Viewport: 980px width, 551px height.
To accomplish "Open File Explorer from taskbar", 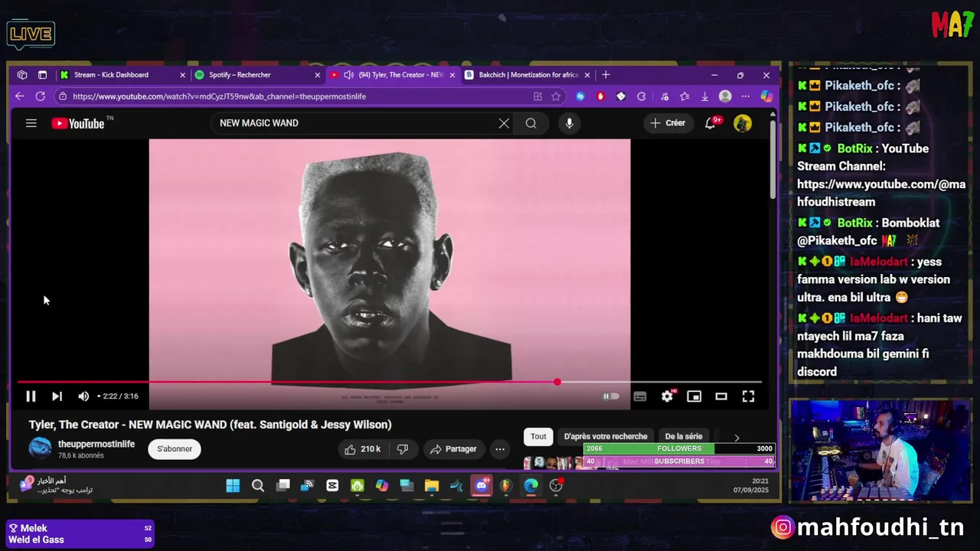I will tap(432, 485).
